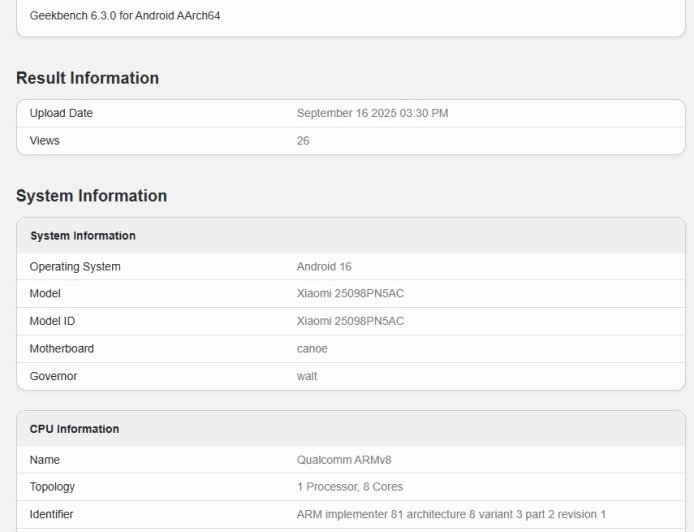
Task: Click the September 16 2025 upload date value
Action: [x=372, y=113]
